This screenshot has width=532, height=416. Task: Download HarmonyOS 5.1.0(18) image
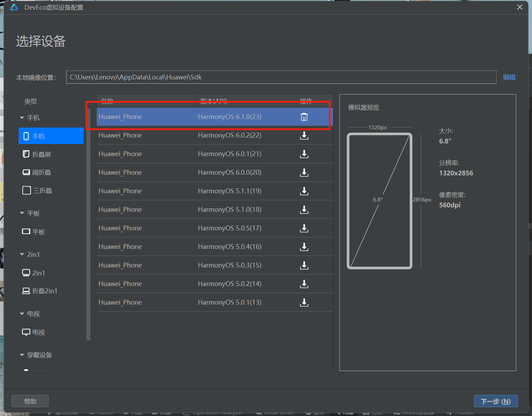coord(304,210)
